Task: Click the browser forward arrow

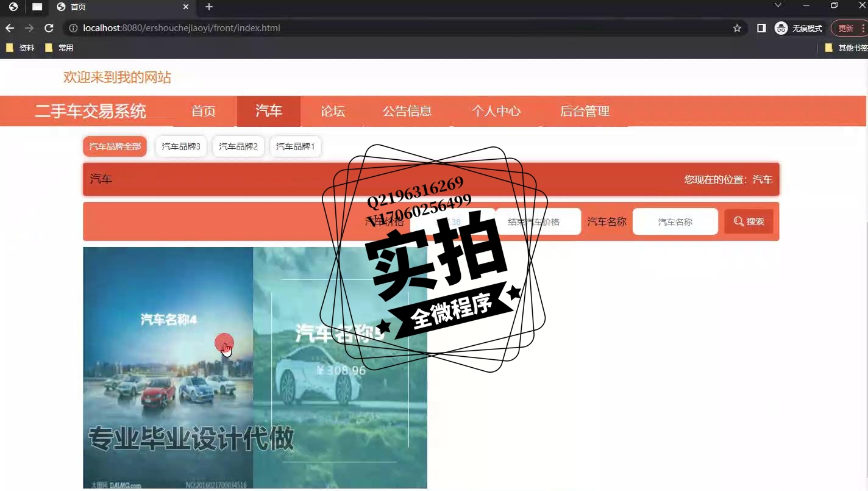Action: pos(29,28)
